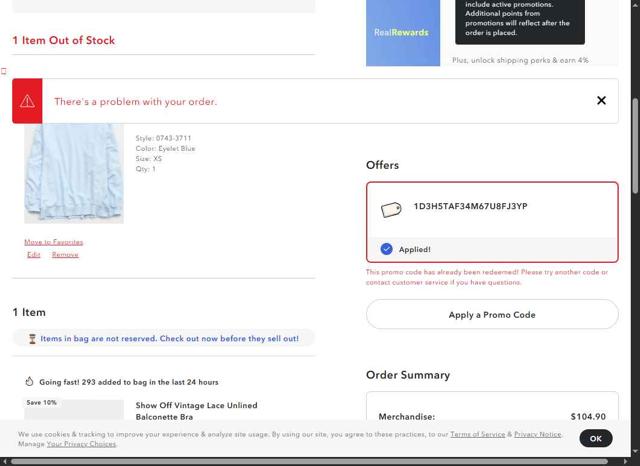Click the horizontal scrollbar at the bottom

309,462
